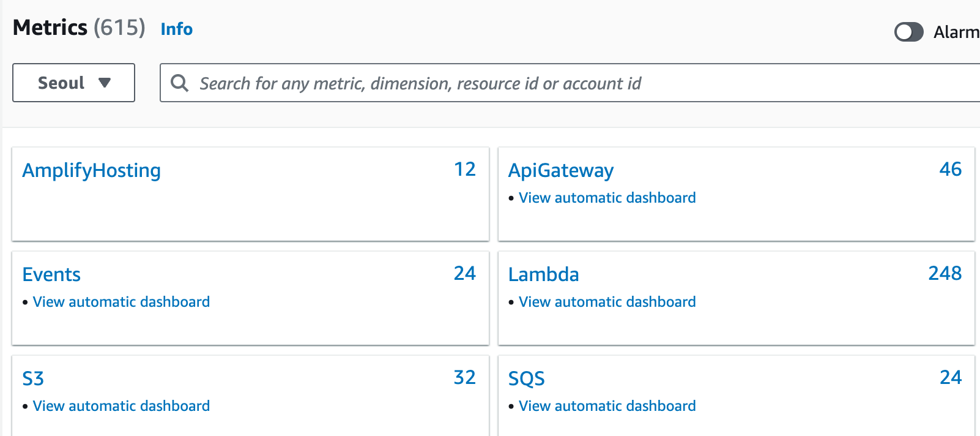
Task: Click the Lambda metric count 248
Action: pos(945,273)
